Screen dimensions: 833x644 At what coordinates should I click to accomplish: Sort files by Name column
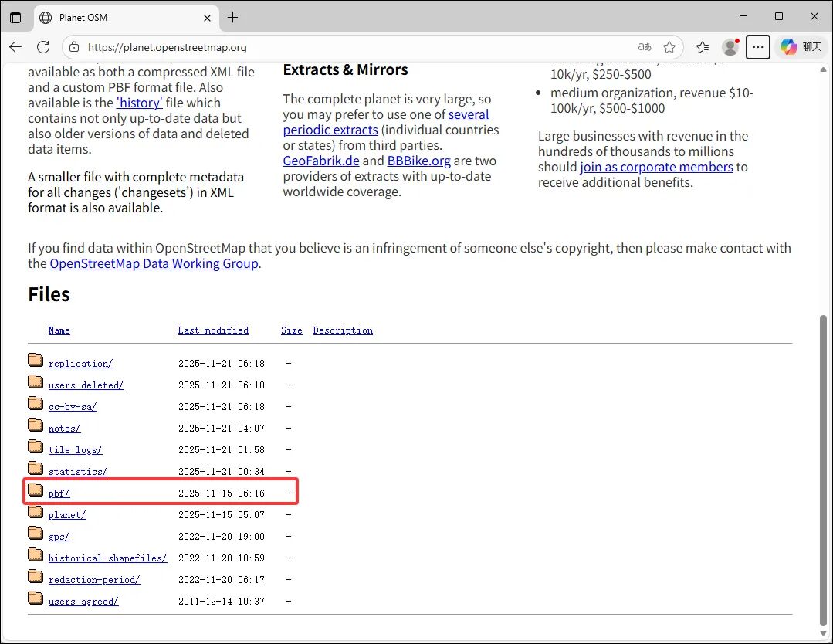[59, 330]
